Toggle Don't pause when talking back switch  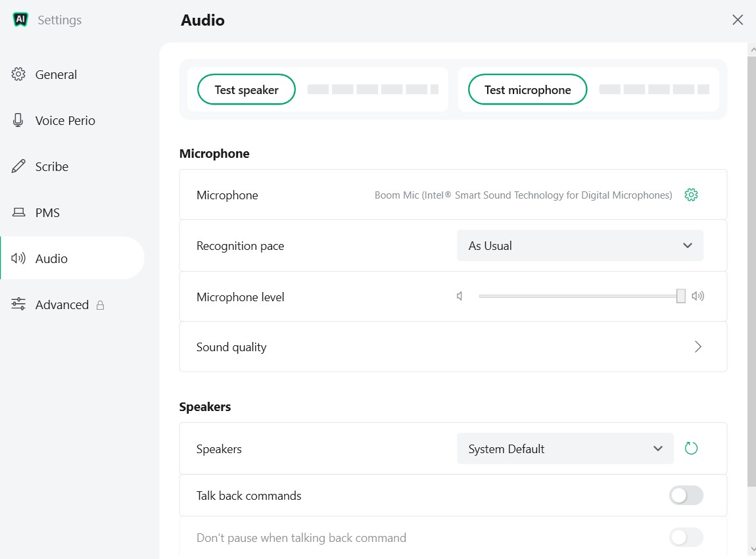point(686,537)
